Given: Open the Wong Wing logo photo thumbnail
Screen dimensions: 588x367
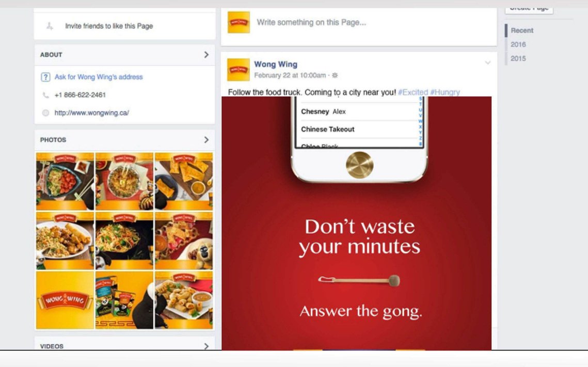Looking at the screenshot, I should tap(65, 300).
